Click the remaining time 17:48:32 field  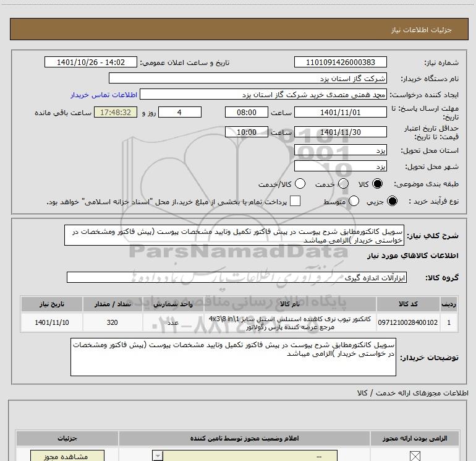click(x=116, y=112)
